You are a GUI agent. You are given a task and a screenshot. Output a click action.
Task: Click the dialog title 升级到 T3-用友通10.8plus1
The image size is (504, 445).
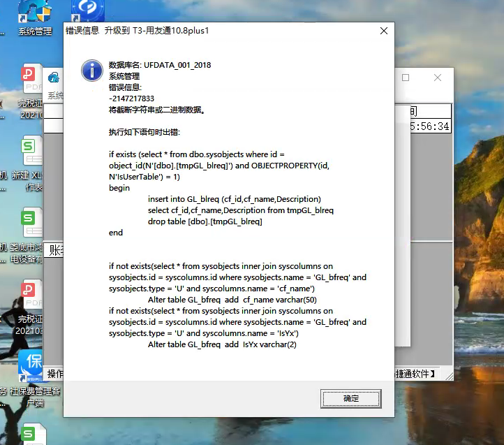tap(156, 31)
